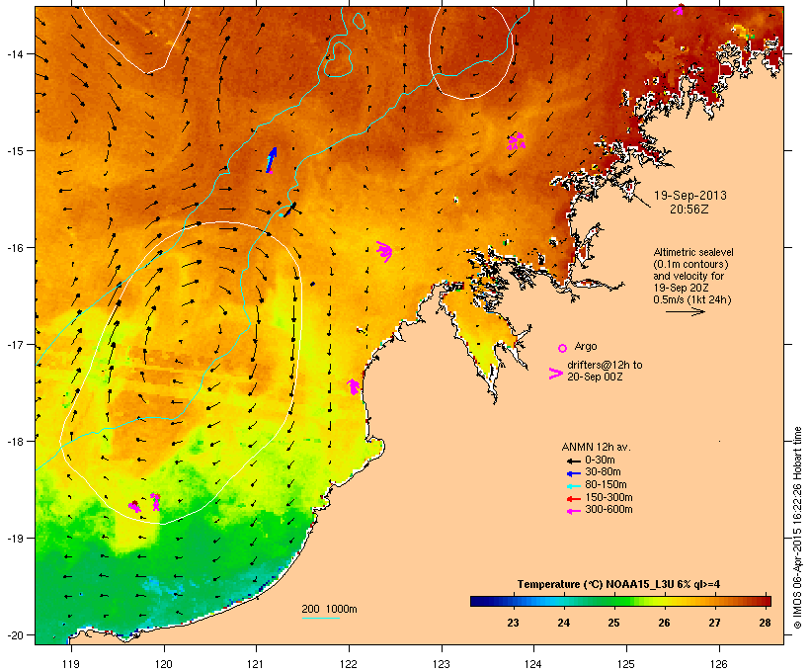Image resolution: width=810 pixels, height=672 pixels.
Task: Click the 126 longitude axis label
Action: 718,664
